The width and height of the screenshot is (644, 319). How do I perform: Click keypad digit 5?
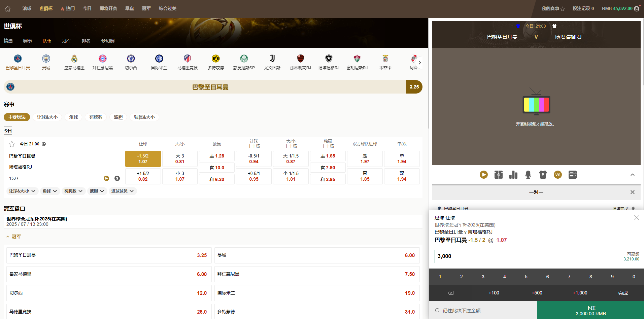(x=526, y=277)
